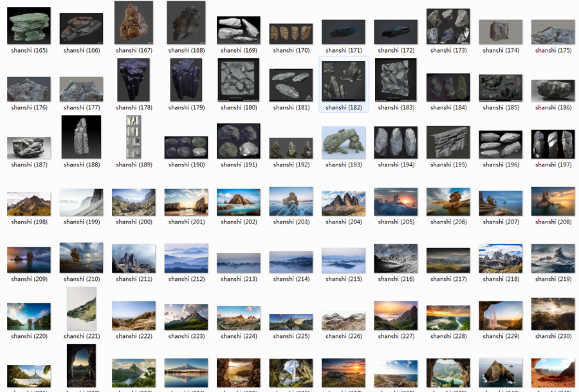Select the shanshi (173) rock set thumbnail
Screen dimensions: 579x392
tap(448, 26)
